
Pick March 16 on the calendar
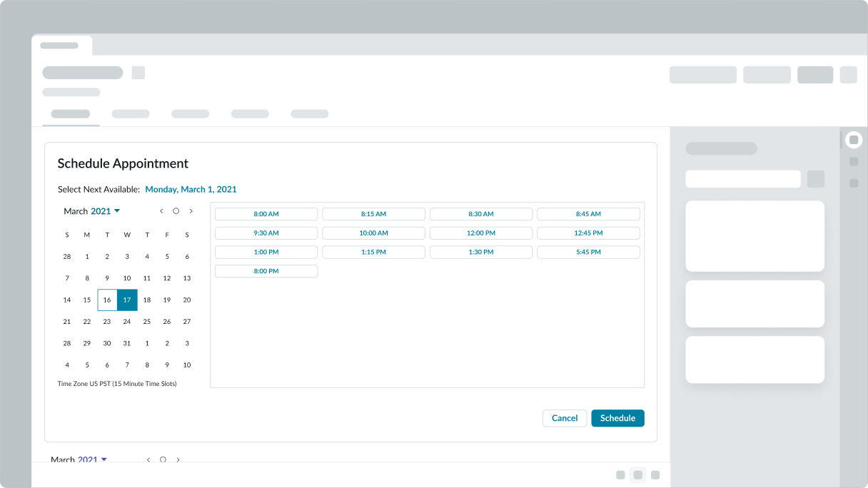coord(107,300)
